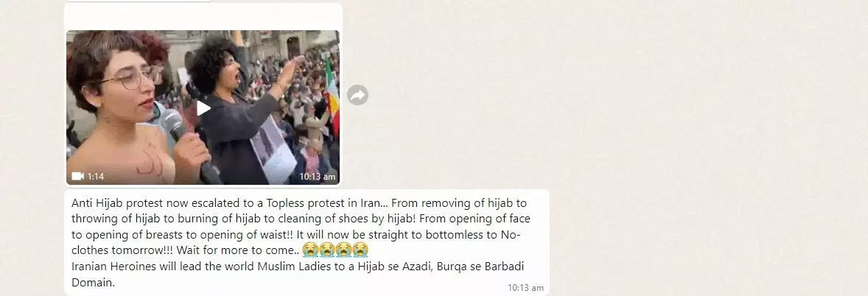868x296 pixels.
Task: Click the word 'Domain.' ending the message
Action: (x=93, y=282)
